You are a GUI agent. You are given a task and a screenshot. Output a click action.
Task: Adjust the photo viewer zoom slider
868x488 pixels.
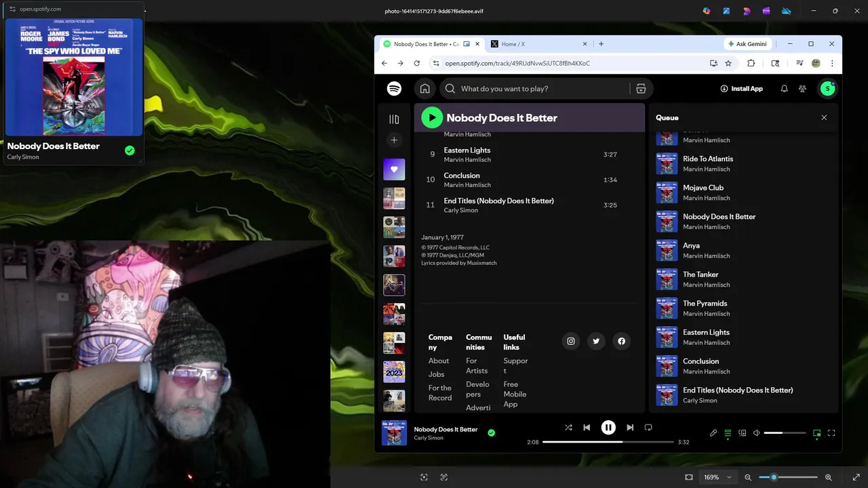[788, 477]
